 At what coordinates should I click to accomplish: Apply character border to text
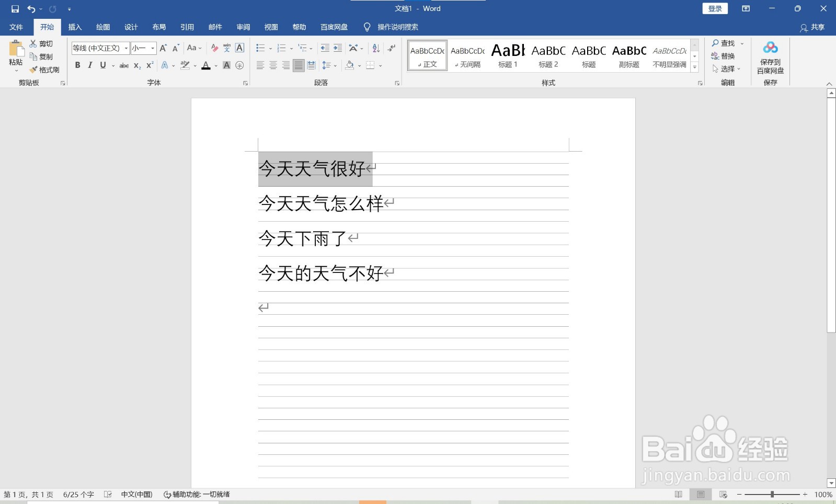[x=239, y=48]
